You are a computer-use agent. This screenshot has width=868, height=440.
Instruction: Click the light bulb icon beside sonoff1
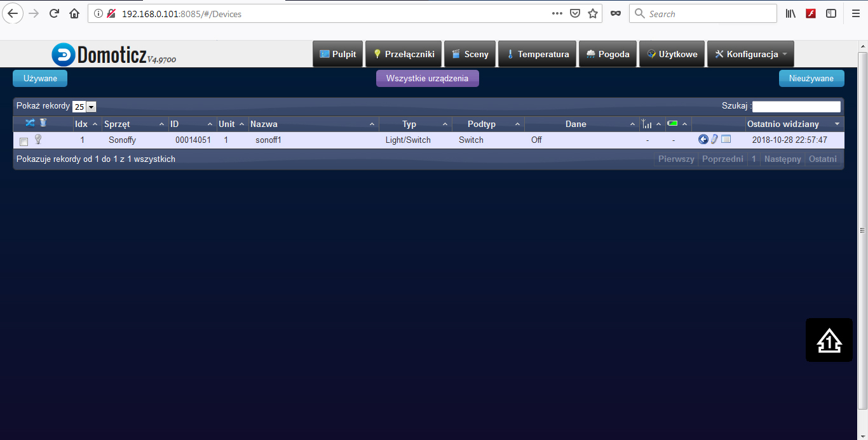(x=38, y=139)
